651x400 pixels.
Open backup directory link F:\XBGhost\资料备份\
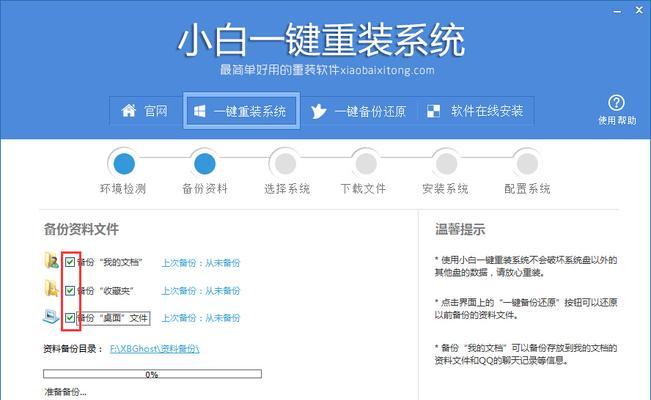(154, 349)
